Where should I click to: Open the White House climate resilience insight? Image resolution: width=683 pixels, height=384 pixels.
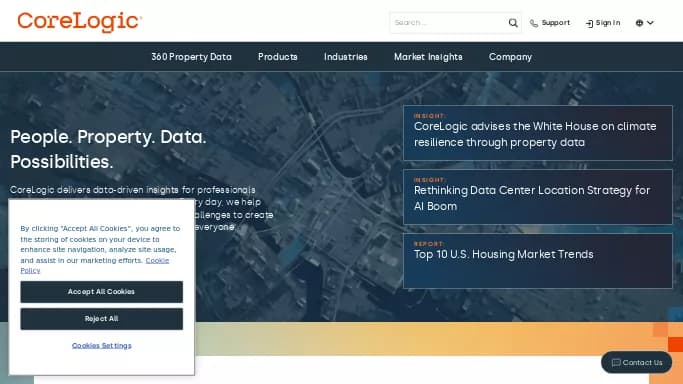pyautogui.click(x=538, y=133)
